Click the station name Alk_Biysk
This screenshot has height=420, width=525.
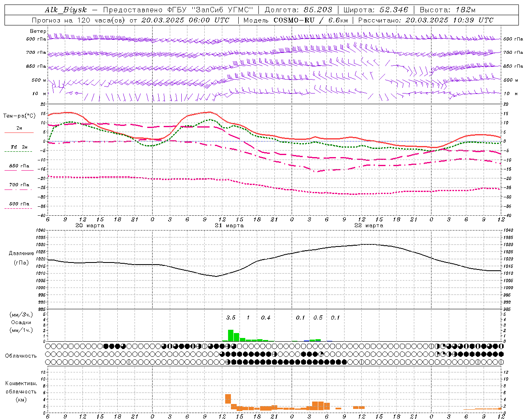pyautogui.click(x=66, y=10)
